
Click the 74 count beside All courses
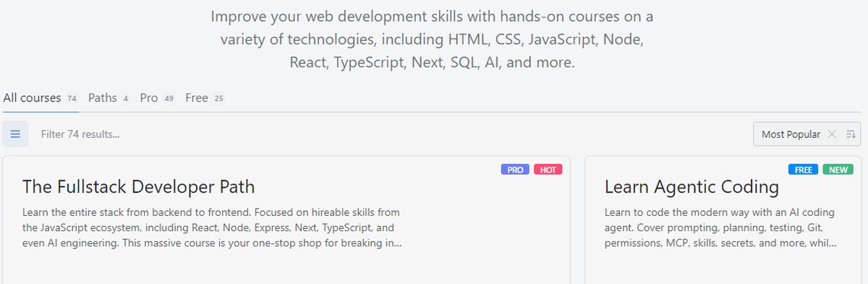72,99
